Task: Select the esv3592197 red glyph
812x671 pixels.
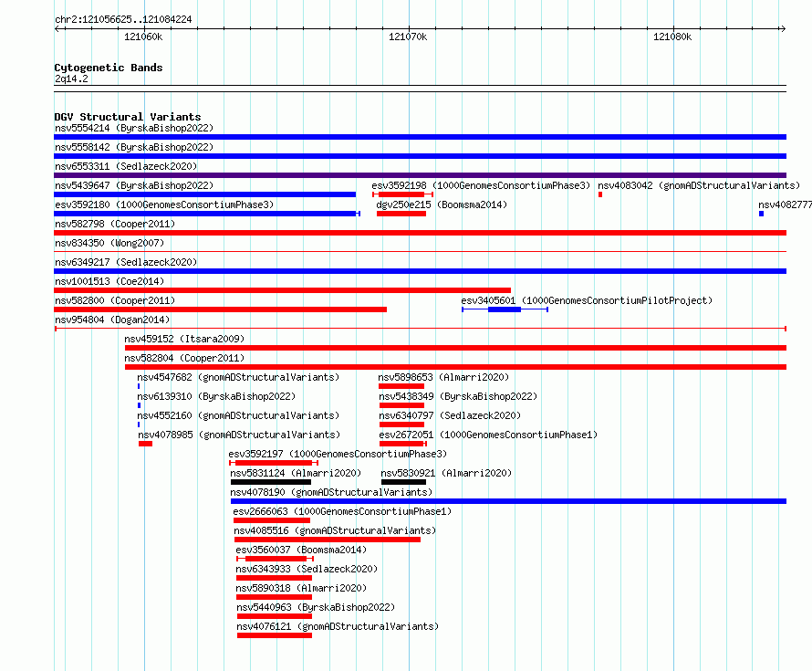Action: [x=274, y=463]
